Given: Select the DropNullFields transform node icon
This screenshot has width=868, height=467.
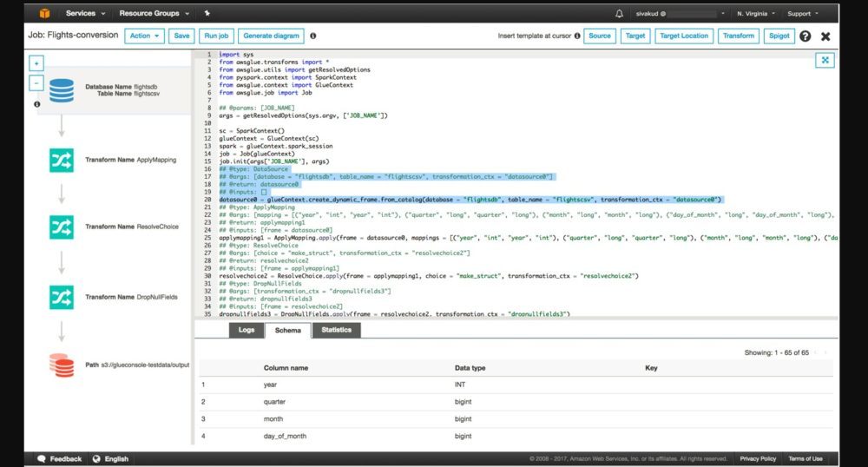Looking at the screenshot, I should coord(62,296).
